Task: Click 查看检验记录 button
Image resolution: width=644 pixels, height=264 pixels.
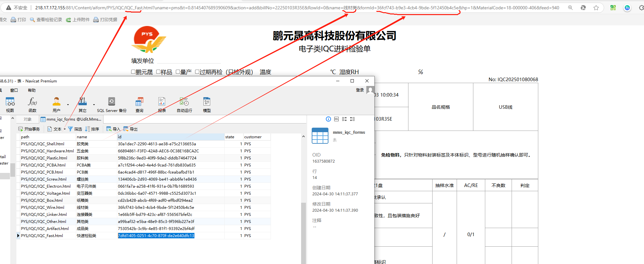Action: pos(46,20)
